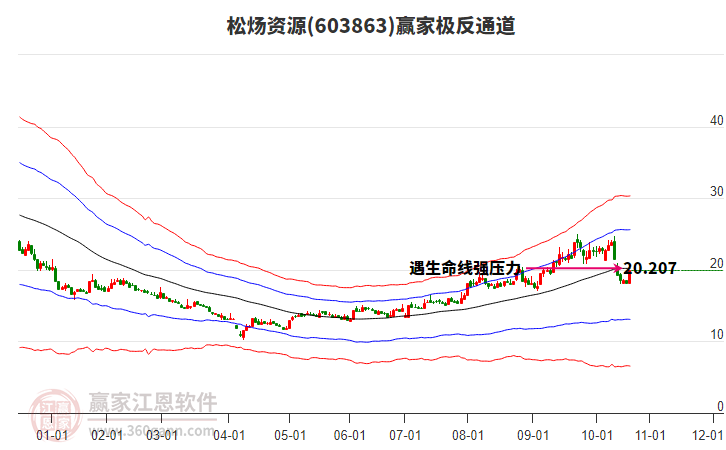Image resolution: width=726 pixels, height=450 pixels.
Task: Click the x-axis date label 05-01
Action: tap(290, 436)
